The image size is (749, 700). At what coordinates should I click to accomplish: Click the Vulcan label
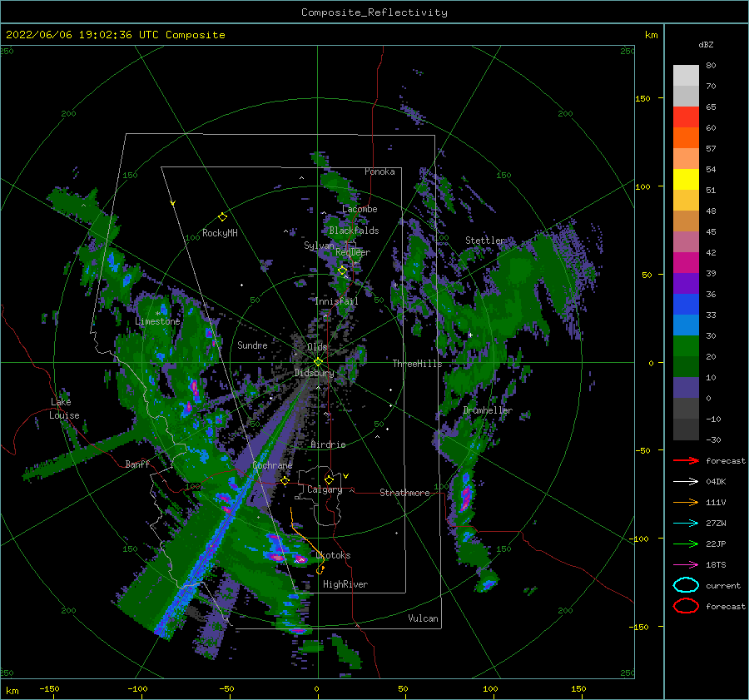(423, 618)
